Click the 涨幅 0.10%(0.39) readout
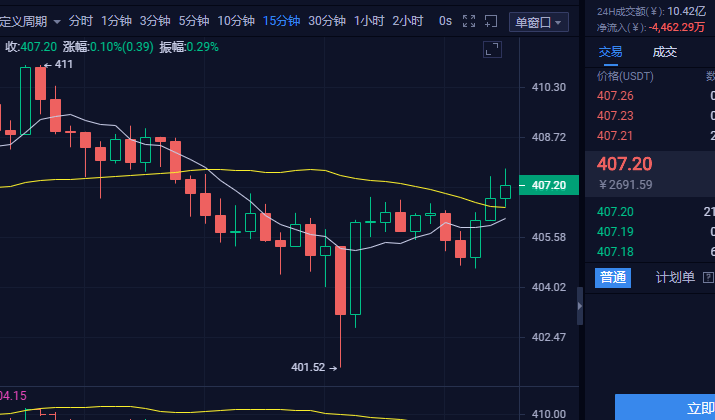The width and height of the screenshot is (715, 420). pos(108,47)
